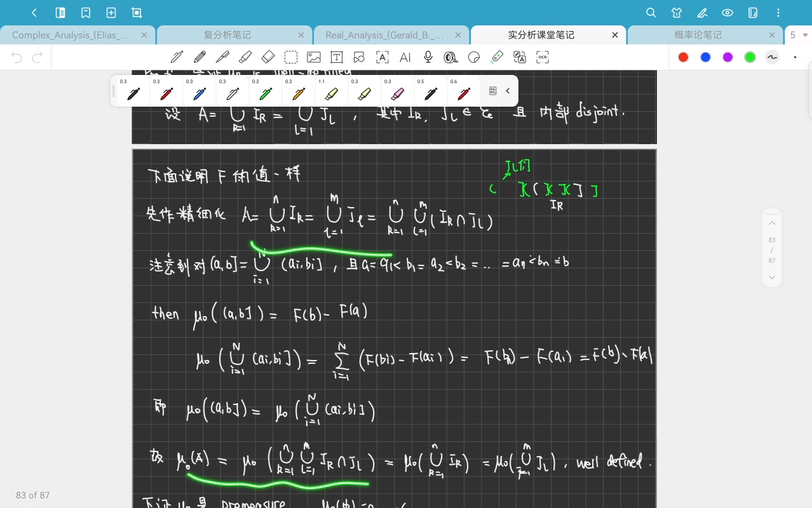Open the stroke thickness dot selector
812x508 pixels.
click(x=795, y=57)
